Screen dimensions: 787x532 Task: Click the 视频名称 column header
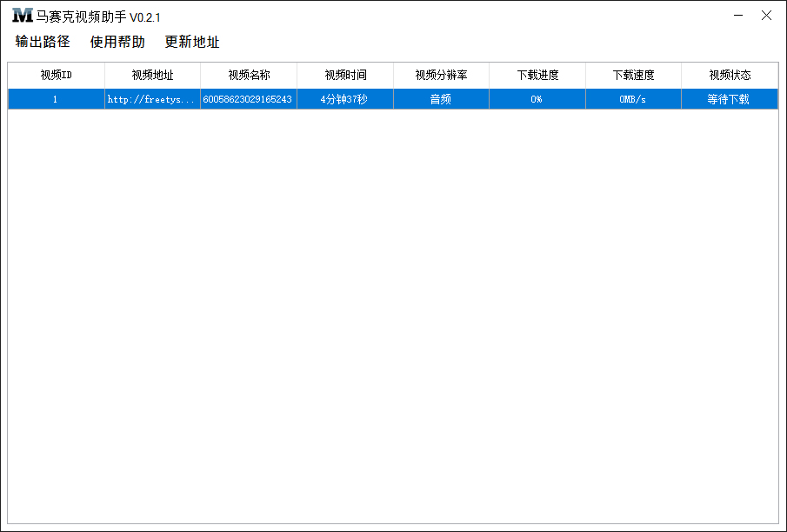pyautogui.click(x=248, y=76)
